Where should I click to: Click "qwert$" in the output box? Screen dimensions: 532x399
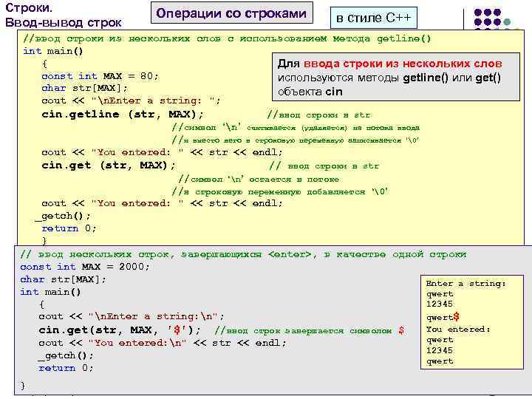(x=443, y=317)
